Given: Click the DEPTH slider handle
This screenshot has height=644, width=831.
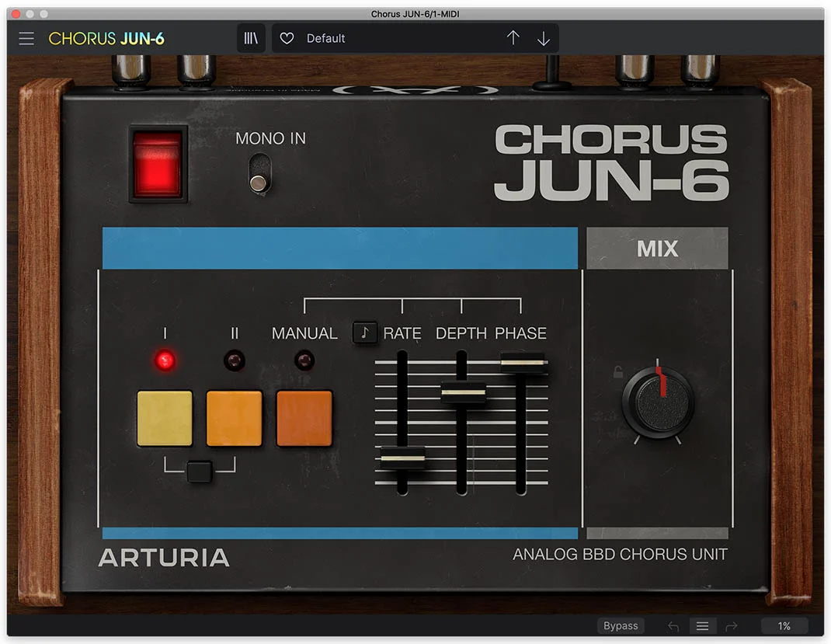Looking at the screenshot, I should tap(463, 393).
